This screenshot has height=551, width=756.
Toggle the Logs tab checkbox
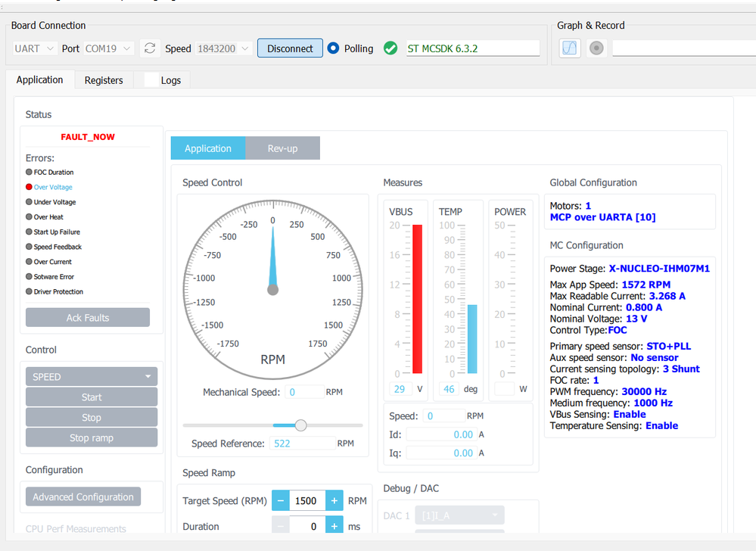[151, 80]
